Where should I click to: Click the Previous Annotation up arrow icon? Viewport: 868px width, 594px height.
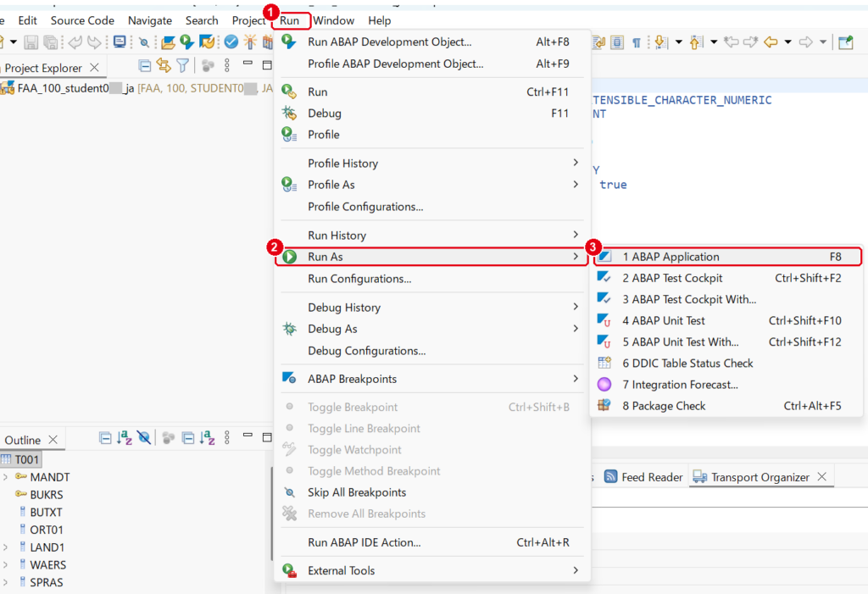[696, 42]
